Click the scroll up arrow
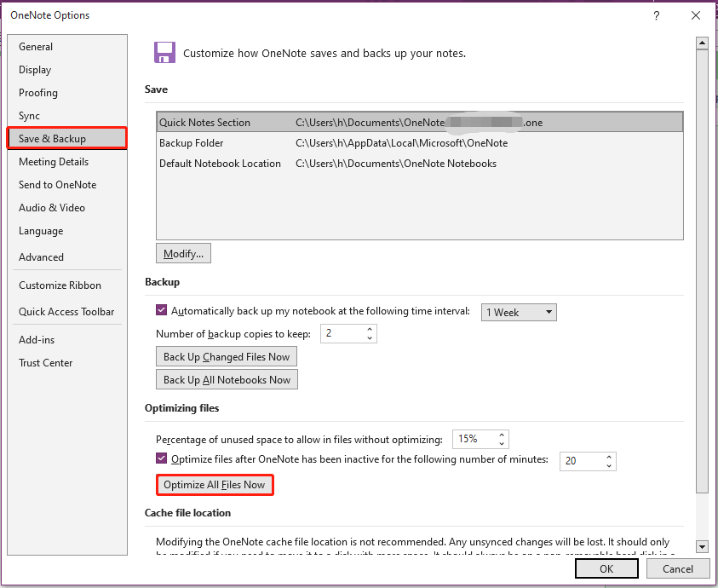Image resolution: width=718 pixels, height=588 pixels. 702,43
